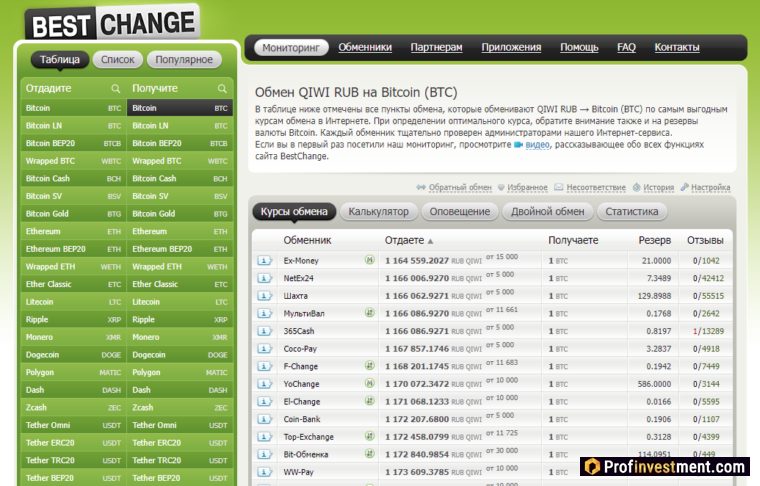This screenshot has height=486, width=760.
Task: Select Tether TRC20 in Получите column
Action: (x=180, y=460)
